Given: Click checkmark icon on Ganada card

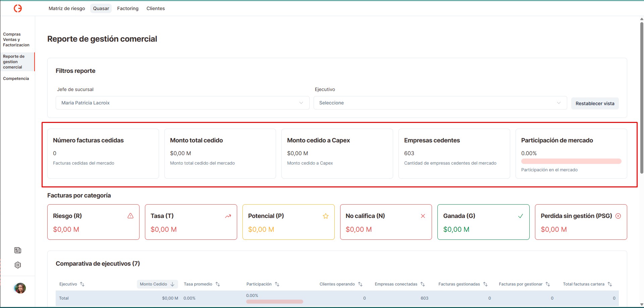Looking at the screenshot, I should click(520, 216).
